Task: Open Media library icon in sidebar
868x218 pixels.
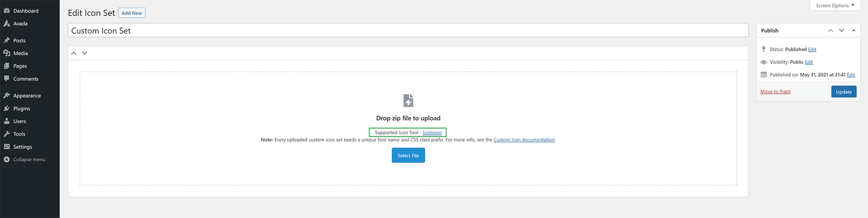Action: pos(7,53)
